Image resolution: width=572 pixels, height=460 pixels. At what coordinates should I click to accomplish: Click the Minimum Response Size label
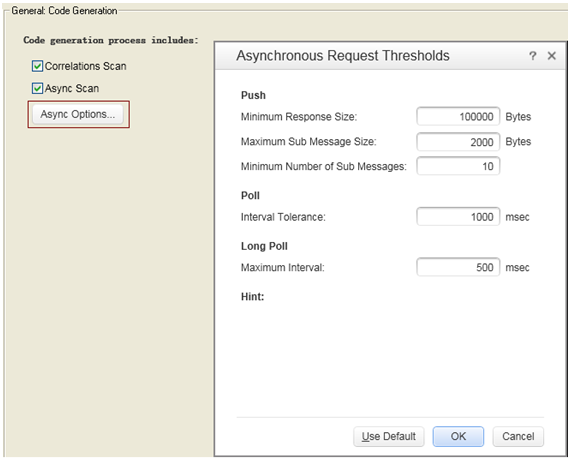click(299, 117)
